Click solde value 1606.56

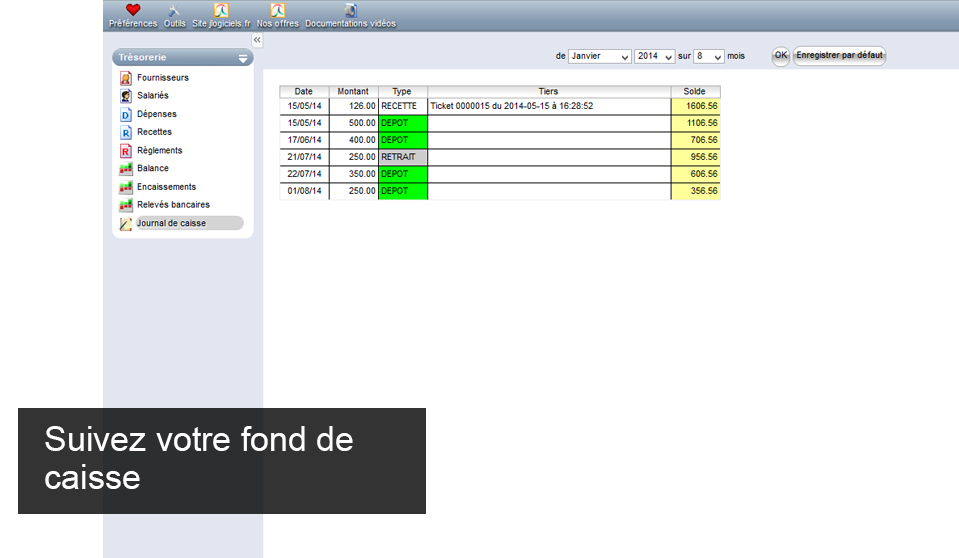[695, 106]
